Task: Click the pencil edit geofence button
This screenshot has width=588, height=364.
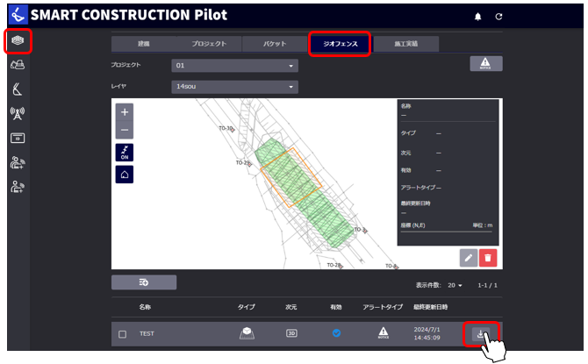Action: point(469,257)
